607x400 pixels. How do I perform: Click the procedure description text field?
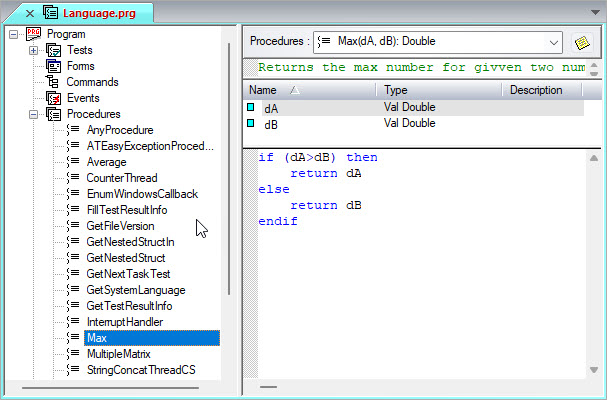coord(420,68)
